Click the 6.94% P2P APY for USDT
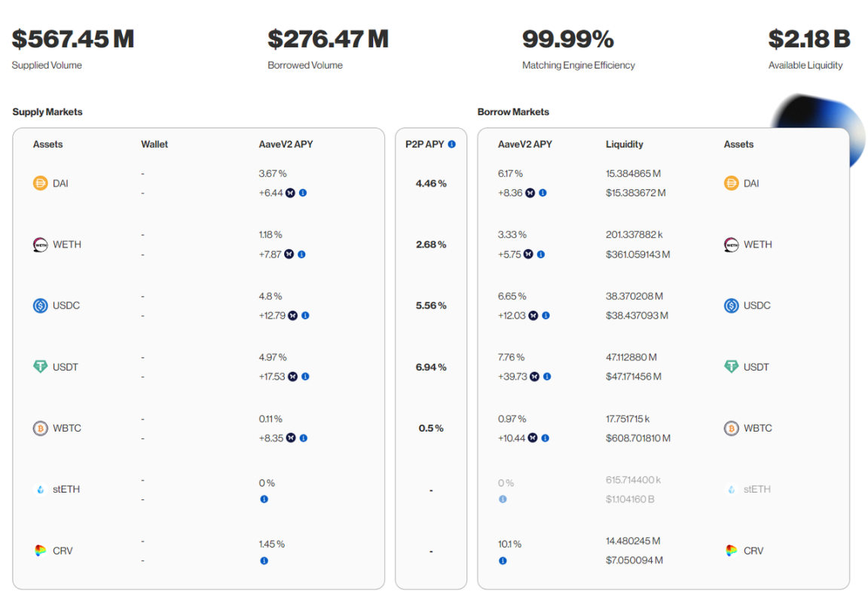This screenshot has height=614, width=868. pos(431,367)
